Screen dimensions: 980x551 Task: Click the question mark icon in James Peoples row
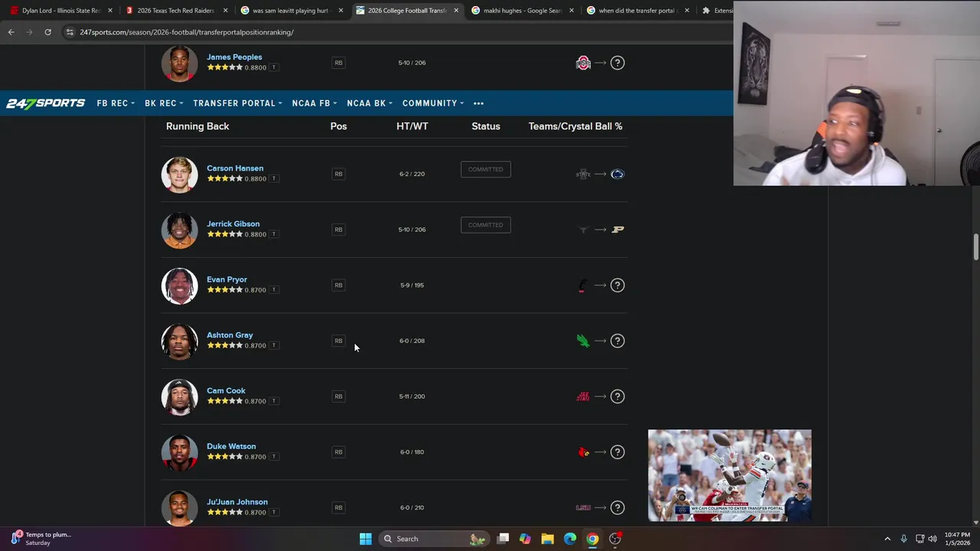[617, 63]
